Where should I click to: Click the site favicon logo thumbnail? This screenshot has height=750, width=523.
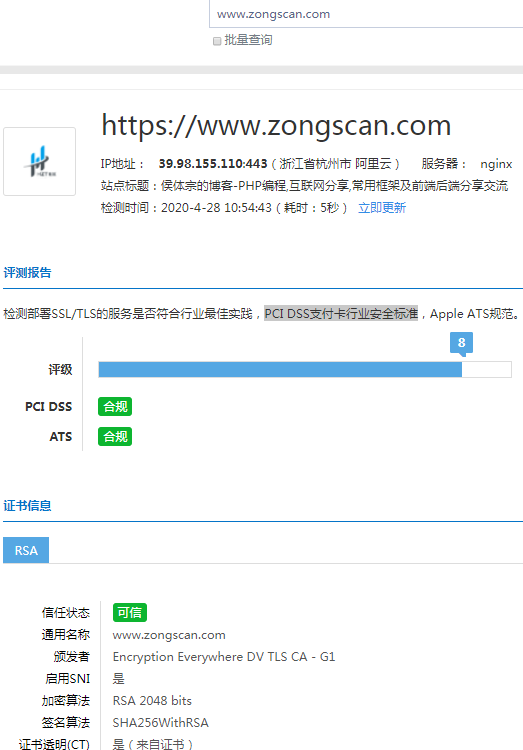[x=40, y=162]
